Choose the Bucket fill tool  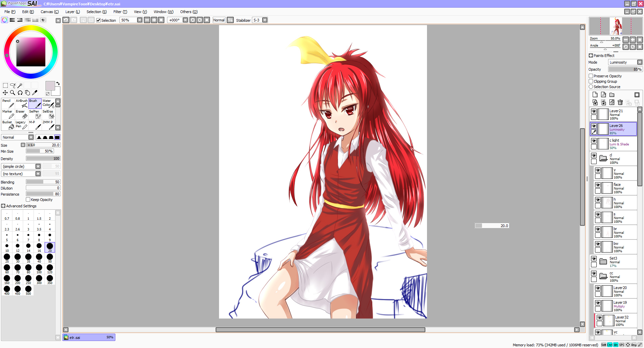click(x=8, y=125)
